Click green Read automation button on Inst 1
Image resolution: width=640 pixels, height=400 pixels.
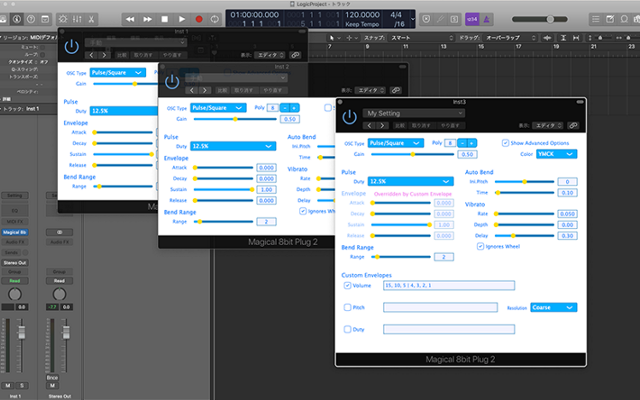[15, 281]
